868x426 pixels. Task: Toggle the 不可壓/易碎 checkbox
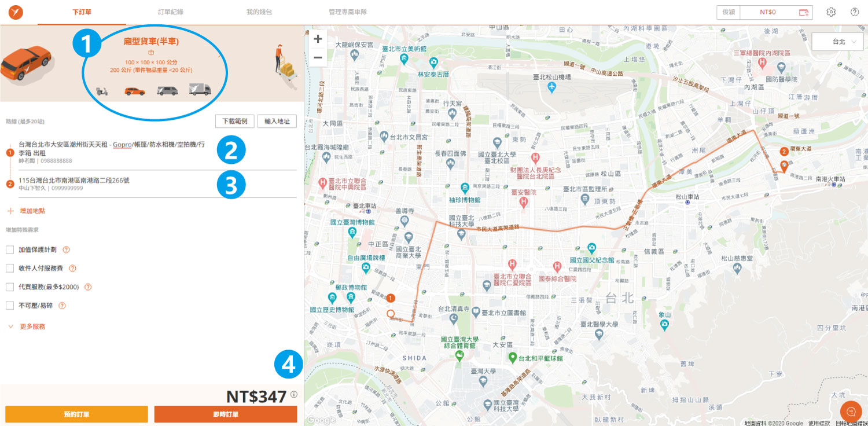click(x=10, y=306)
